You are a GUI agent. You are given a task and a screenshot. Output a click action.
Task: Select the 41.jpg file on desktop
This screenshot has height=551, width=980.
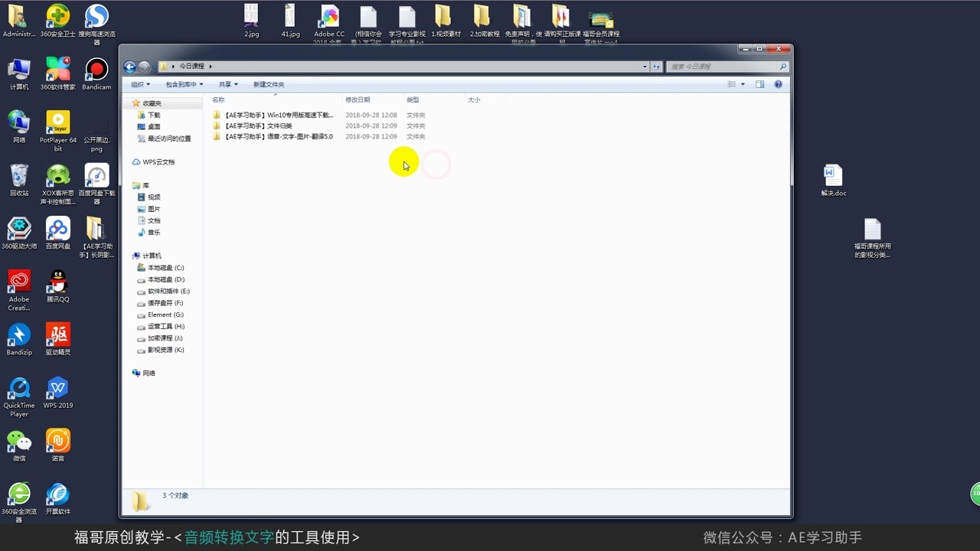pos(290,21)
